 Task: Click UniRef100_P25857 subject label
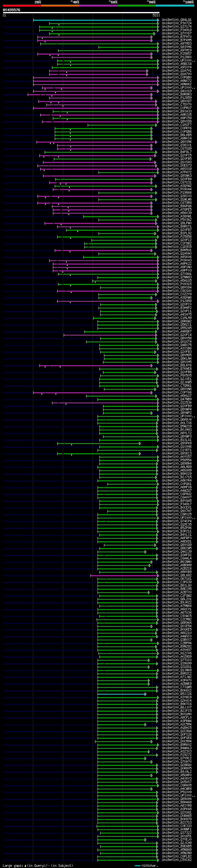[x=177, y=54]
